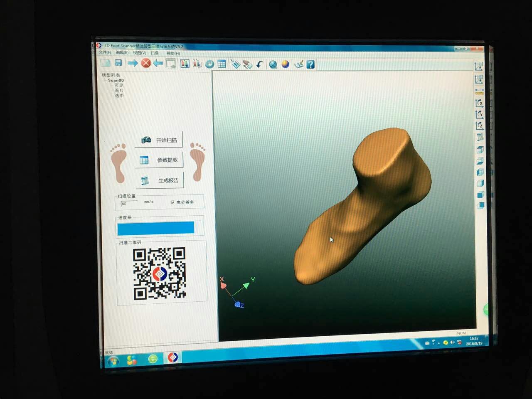Toggle the 高分辨率 high resolution checkbox
The image size is (532, 399).
172,202
